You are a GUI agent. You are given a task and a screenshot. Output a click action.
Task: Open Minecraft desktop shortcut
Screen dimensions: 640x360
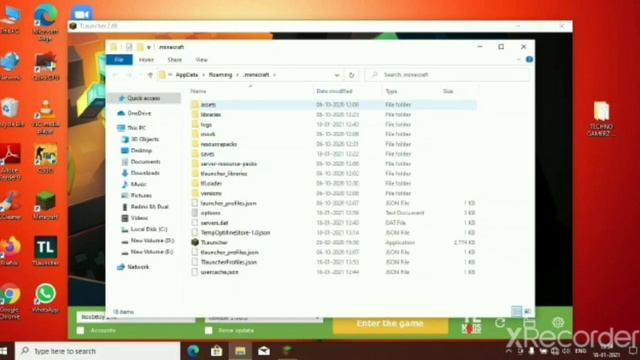(x=45, y=206)
